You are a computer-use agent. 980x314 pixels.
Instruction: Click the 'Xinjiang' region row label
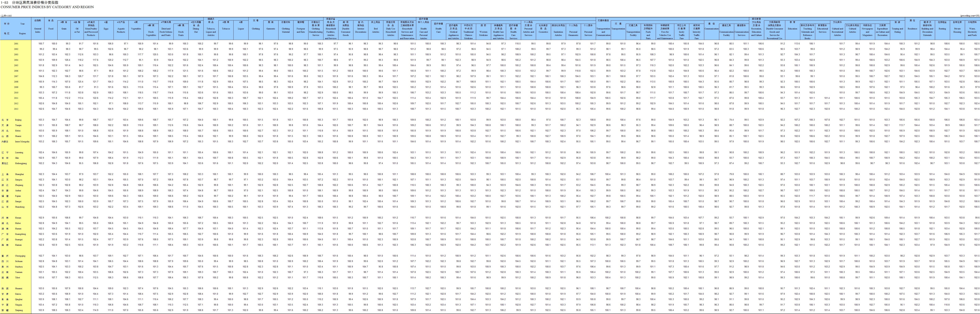(19, 310)
